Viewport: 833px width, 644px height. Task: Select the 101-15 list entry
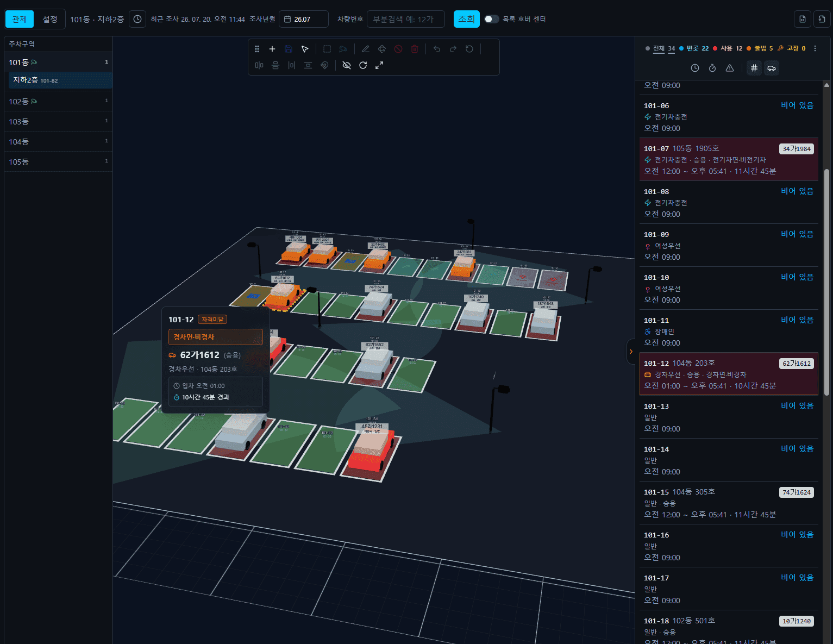click(x=729, y=503)
